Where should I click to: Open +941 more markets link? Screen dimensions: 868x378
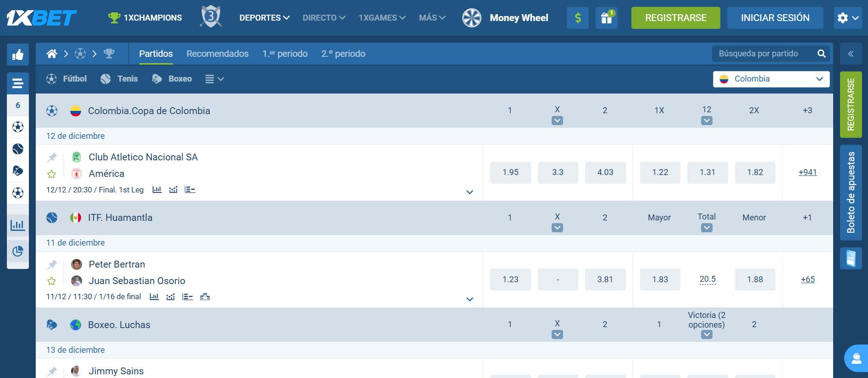coord(807,172)
